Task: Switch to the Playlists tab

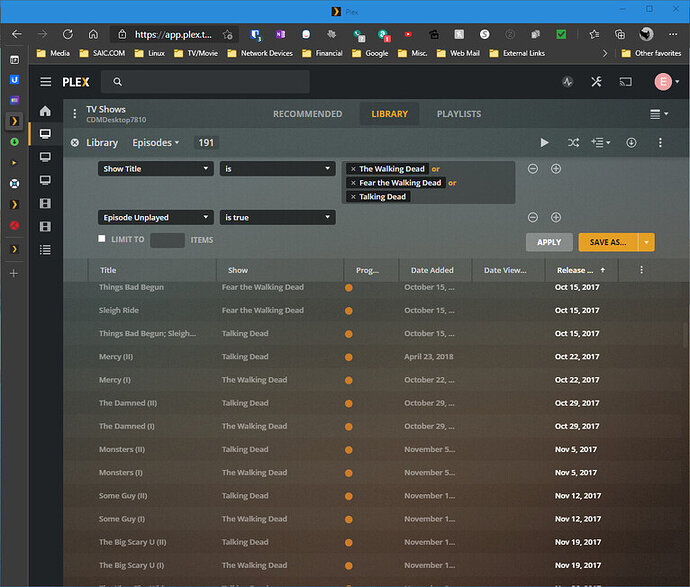Action: pyautogui.click(x=459, y=114)
